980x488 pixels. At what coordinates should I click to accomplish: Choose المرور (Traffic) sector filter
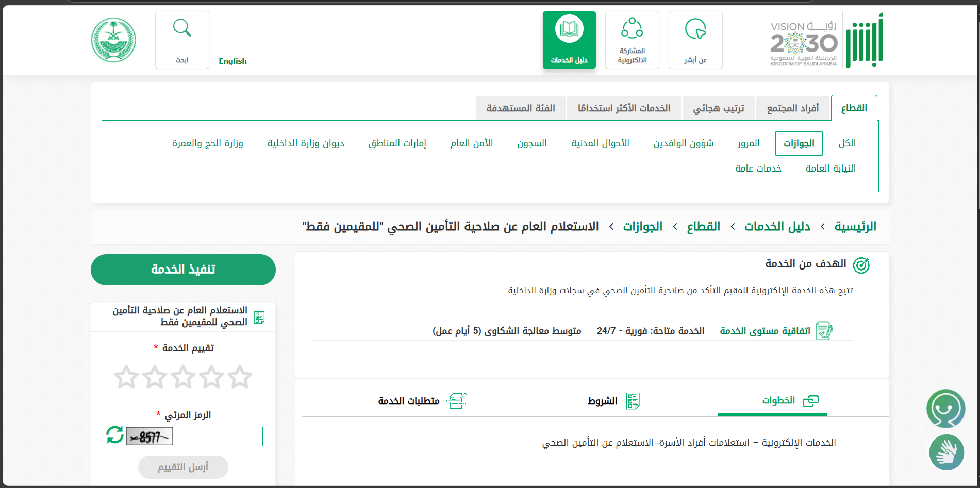[749, 143]
